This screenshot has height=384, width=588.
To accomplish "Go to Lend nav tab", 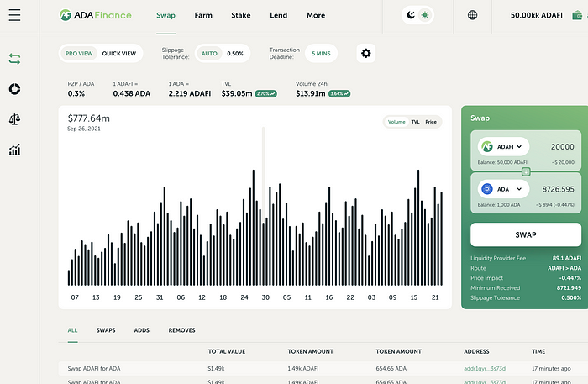I will point(278,15).
